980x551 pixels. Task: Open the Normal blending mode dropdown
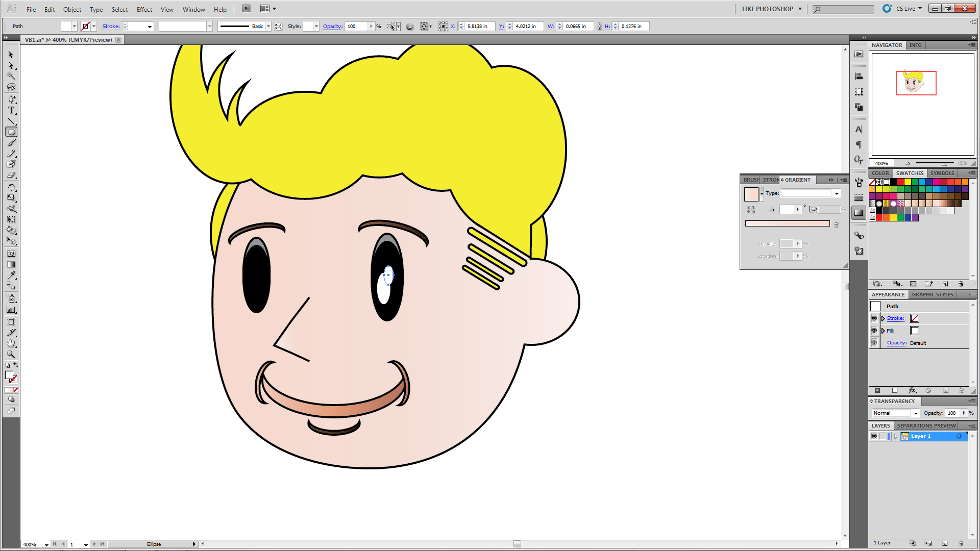(916, 413)
